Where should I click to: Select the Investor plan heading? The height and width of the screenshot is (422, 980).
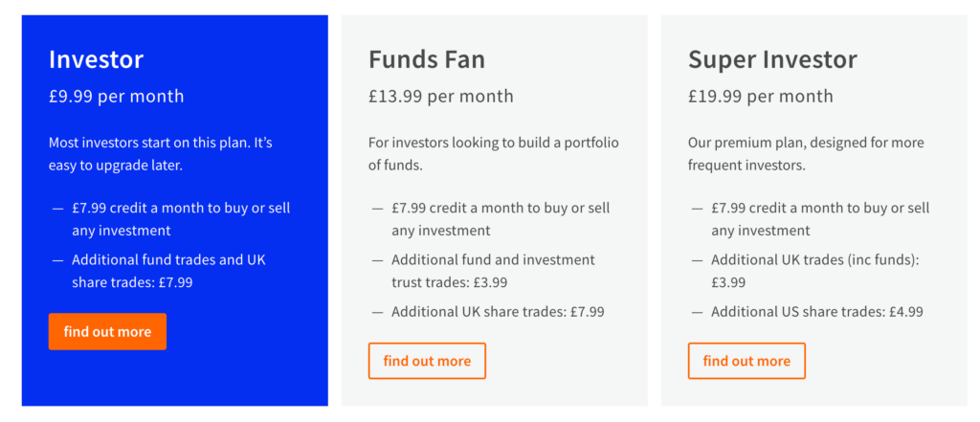[97, 59]
